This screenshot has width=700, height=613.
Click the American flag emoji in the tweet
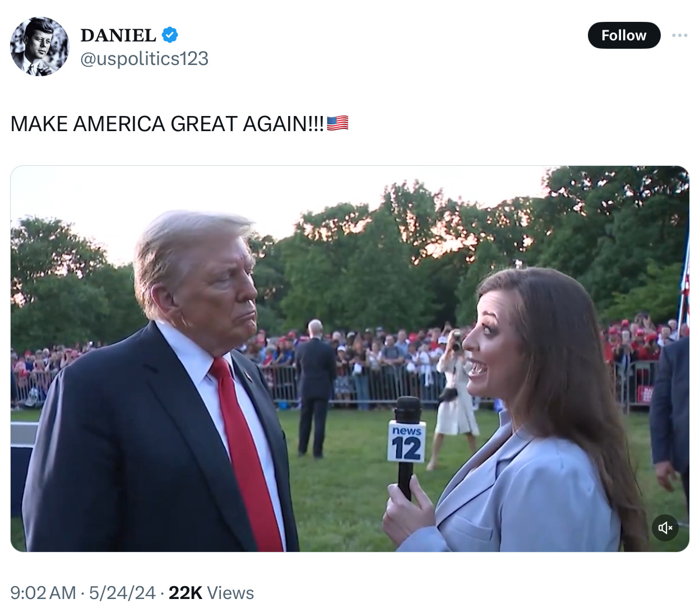[337, 123]
